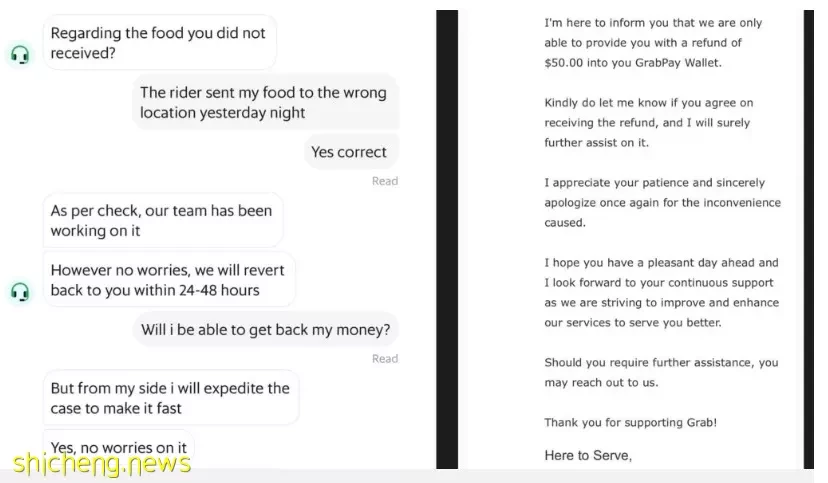Select the 'However no worries' message bubble
The width and height of the screenshot is (828, 483).
169,280
